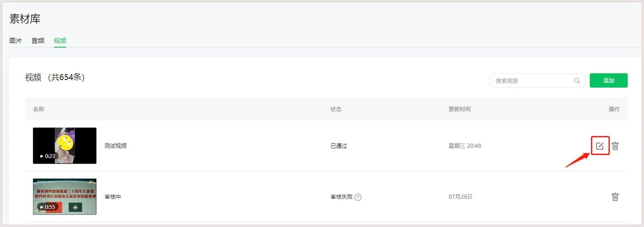
Task: Click the 更新时间 column header
Action: coord(460,109)
